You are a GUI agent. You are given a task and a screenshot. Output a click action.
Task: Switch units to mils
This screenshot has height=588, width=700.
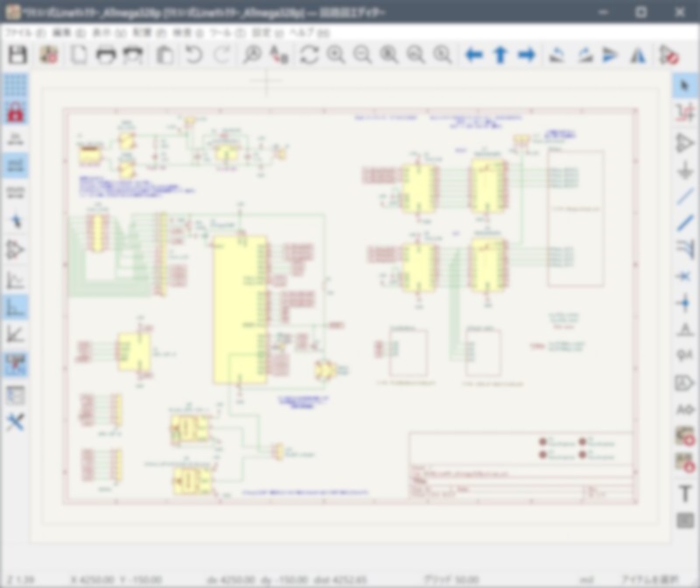pyautogui.click(x=15, y=164)
